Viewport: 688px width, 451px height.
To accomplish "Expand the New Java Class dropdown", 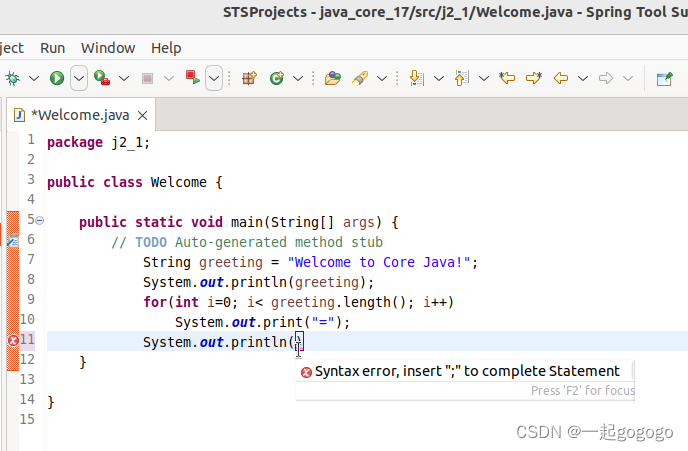I will tap(298, 79).
